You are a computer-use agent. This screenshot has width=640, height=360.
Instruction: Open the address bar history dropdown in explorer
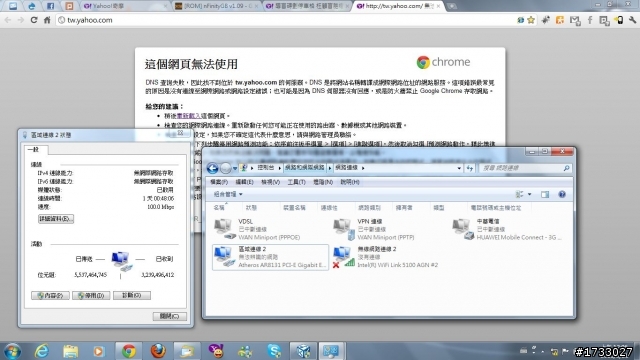pyautogui.click(x=459, y=168)
